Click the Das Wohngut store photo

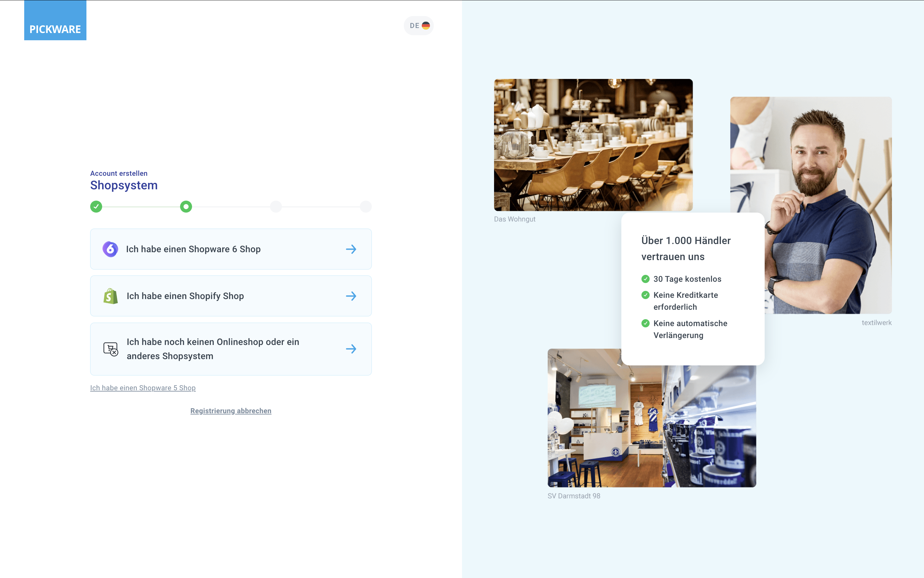[593, 145]
